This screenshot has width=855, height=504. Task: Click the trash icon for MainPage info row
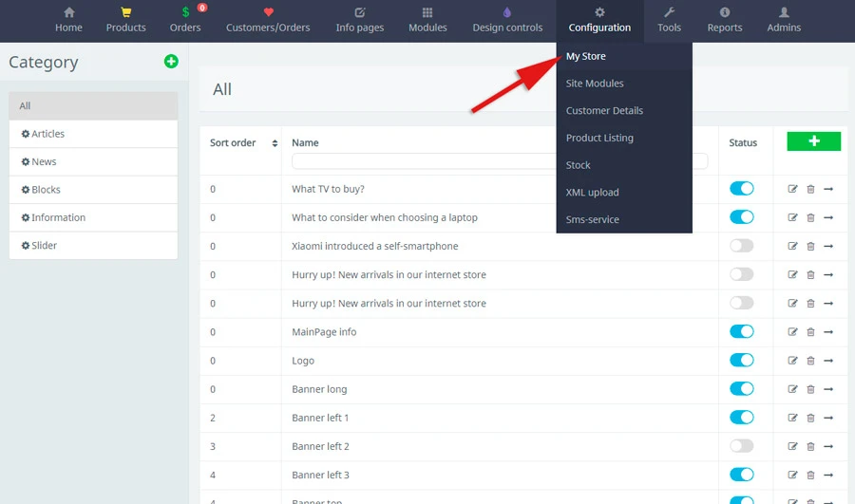point(810,332)
